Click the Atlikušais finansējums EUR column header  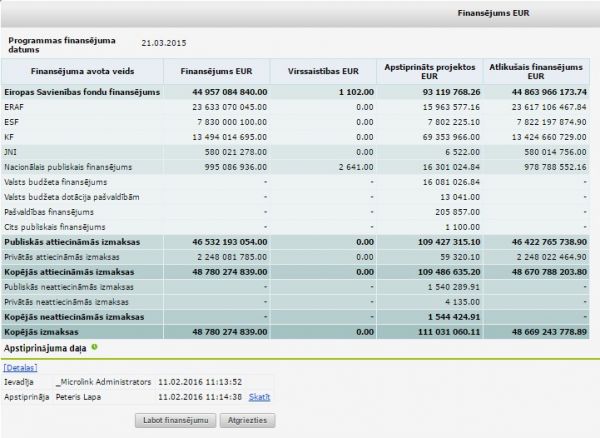click(x=535, y=71)
